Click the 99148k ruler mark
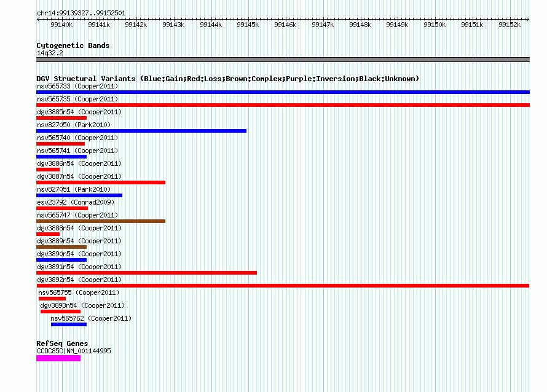This screenshot has height=392, width=547. click(360, 25)
